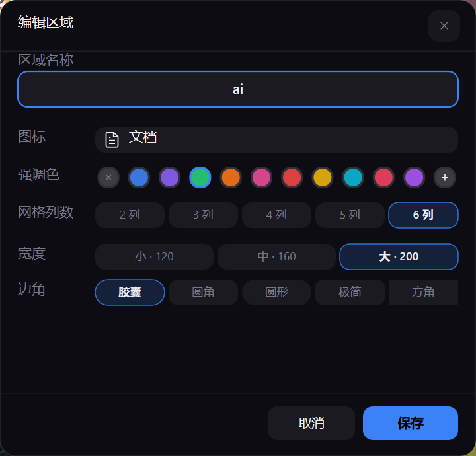Choose the cyan accent color swatch
476x456 pixels.
tap(353, 178)
